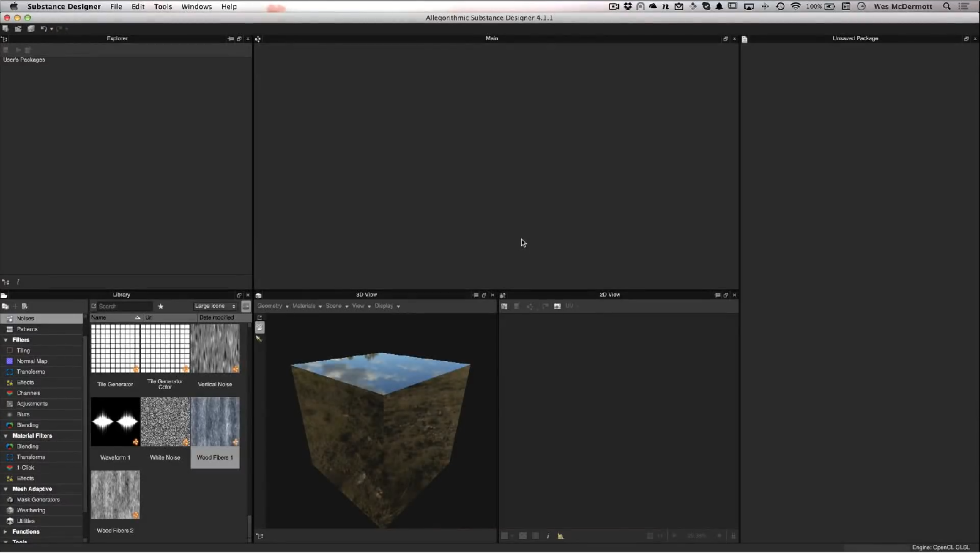Click the 3D View camera rotate tool
The width and height of the screenshot is (980, 553).
pyautogui.click(x=260, y=327)
